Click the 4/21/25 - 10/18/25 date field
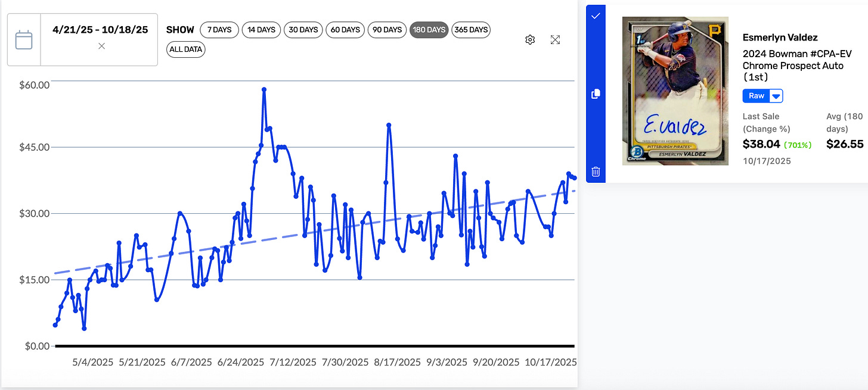This screenshot has width=868, height=390. [100, 30]
